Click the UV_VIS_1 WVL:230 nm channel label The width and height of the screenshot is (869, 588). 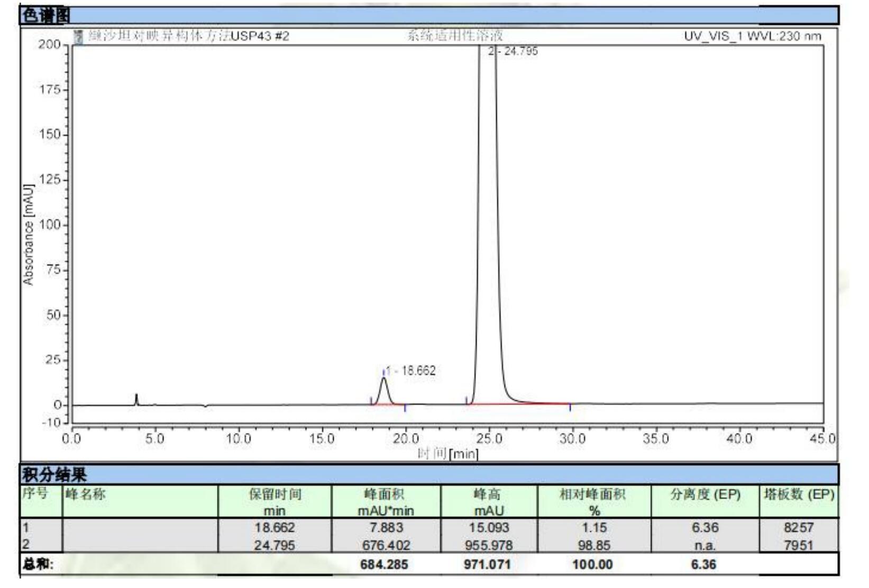click(x=752, y=36)
